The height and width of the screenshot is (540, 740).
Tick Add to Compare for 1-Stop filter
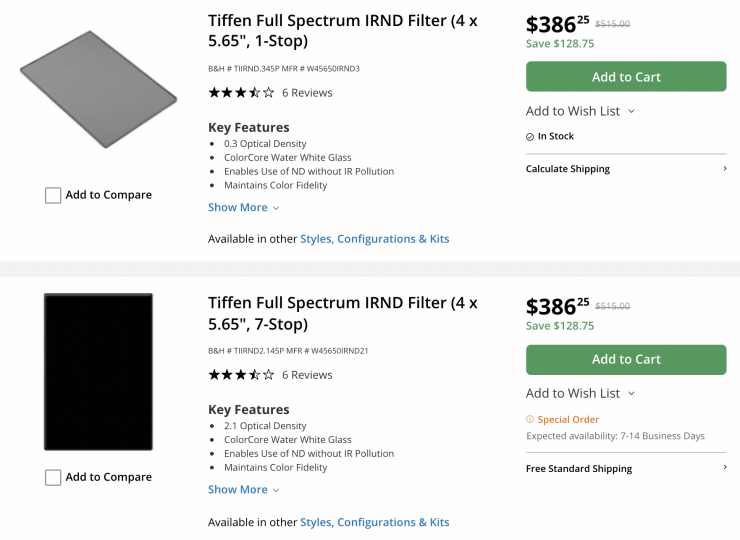pyautogui.click(x=53, y=196)
